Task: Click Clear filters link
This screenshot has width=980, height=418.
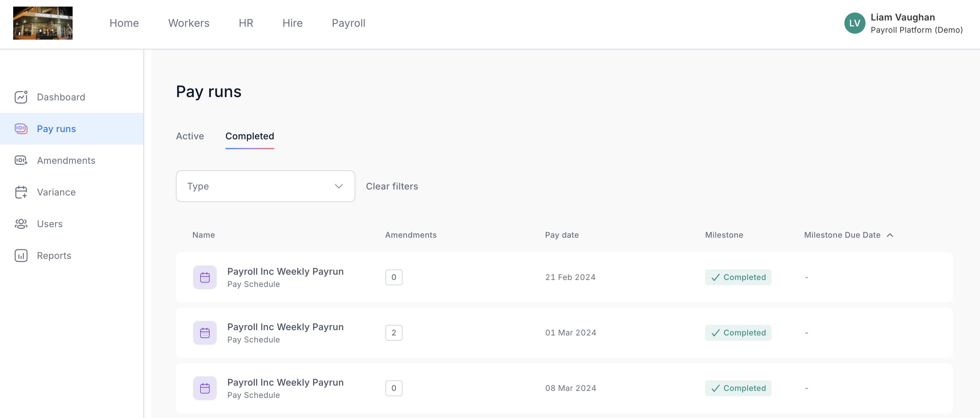Action: coord(392,186)
